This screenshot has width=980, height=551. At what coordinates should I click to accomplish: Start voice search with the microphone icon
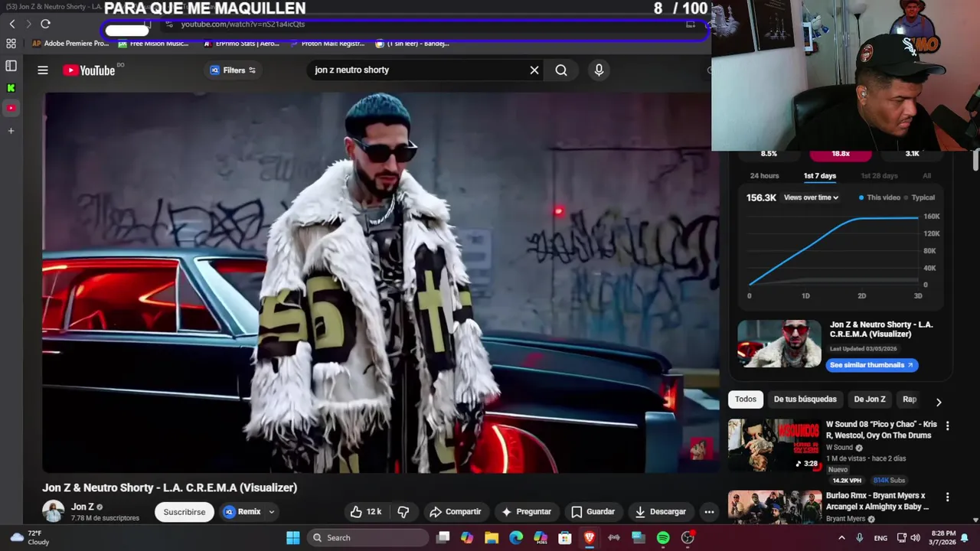(599, 70)
